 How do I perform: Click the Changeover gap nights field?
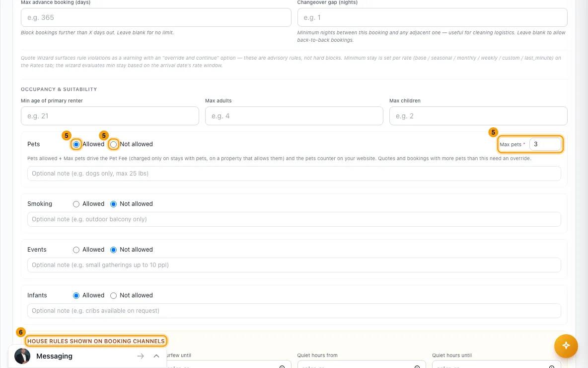432,17
